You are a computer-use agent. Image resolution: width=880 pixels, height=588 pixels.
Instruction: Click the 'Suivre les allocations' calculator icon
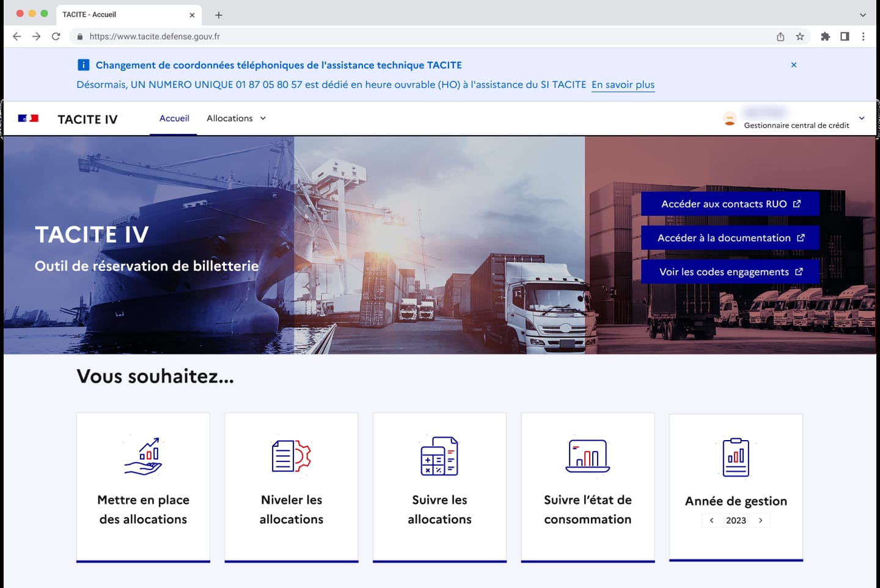tap(439, 456)
